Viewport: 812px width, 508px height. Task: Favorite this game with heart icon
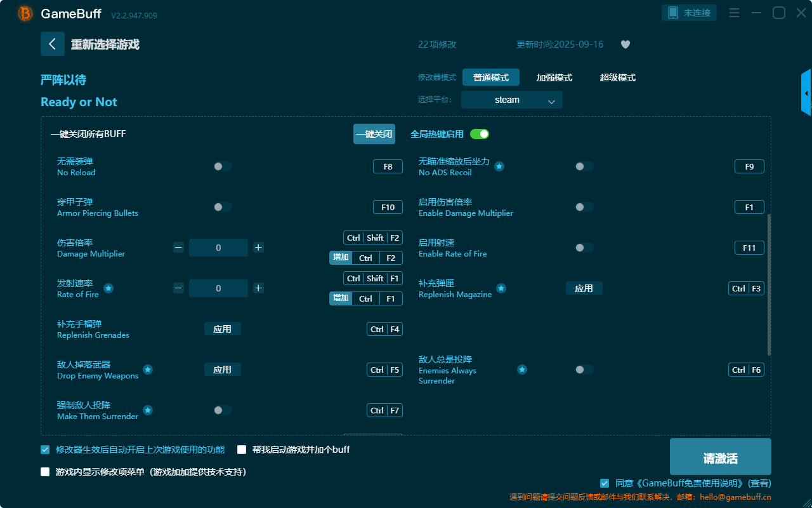click(625, 44)
